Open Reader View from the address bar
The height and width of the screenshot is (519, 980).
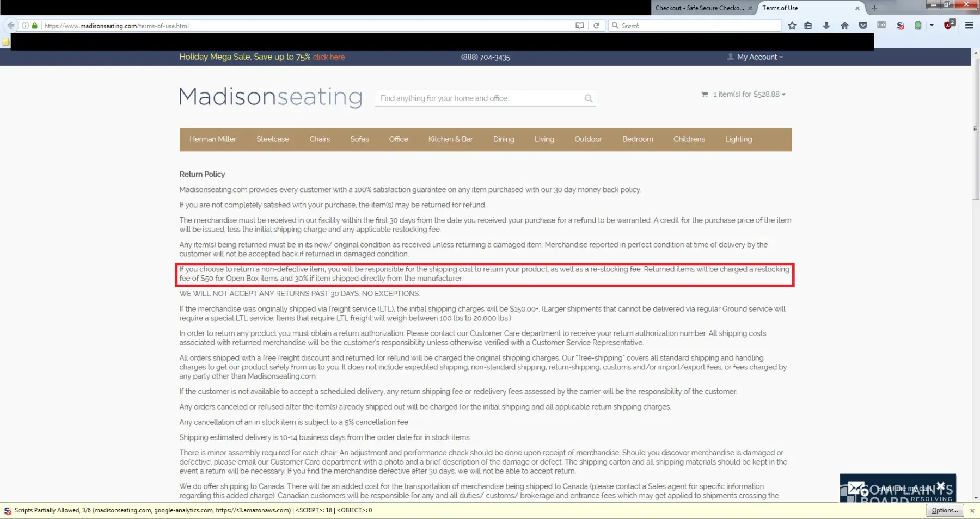pos(580,26)
